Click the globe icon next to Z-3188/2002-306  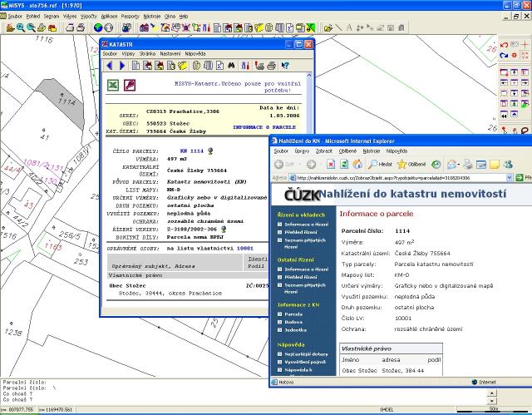coord(224,229)
